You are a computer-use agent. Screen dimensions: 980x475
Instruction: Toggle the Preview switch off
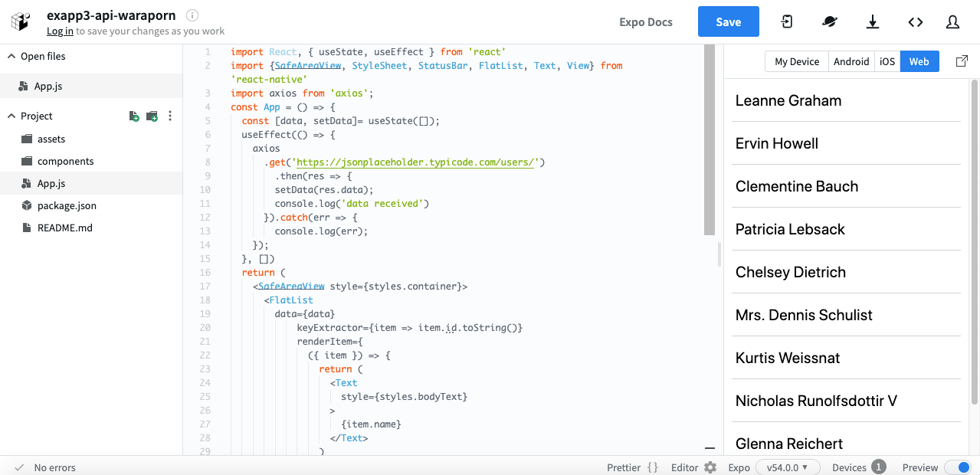(x=957, y=467)
